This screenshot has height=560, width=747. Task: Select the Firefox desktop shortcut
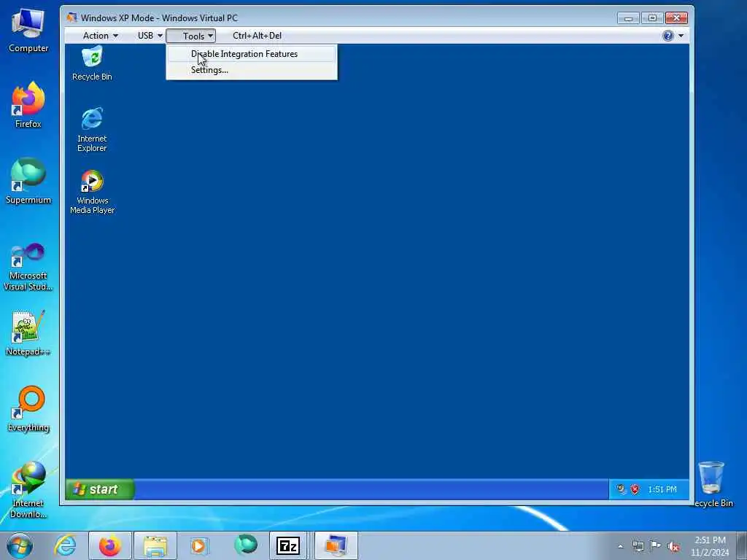point(28,105)
